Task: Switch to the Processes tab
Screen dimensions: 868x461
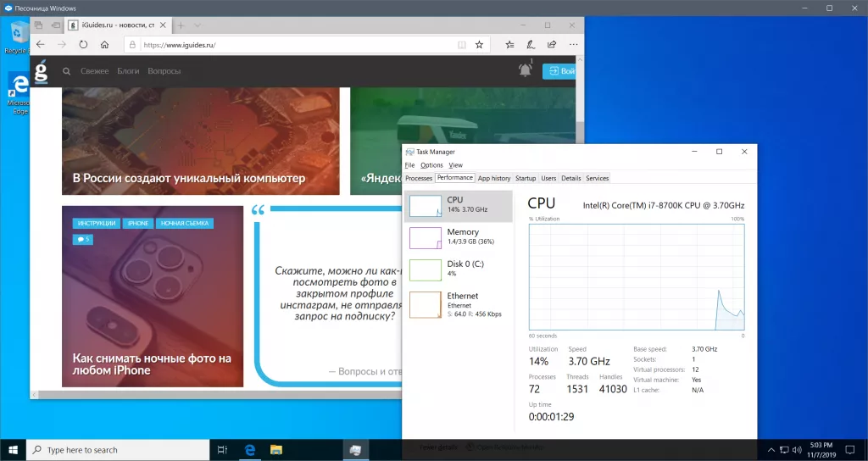Action: click(x=419, y=178)
